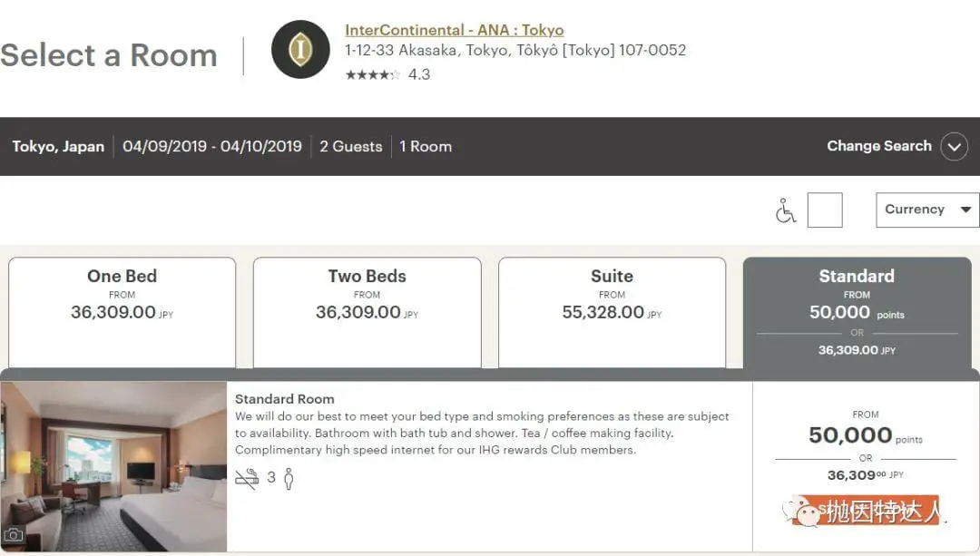Open the Currency dropdown
This screenshot has width=980, height=556.
926,210
